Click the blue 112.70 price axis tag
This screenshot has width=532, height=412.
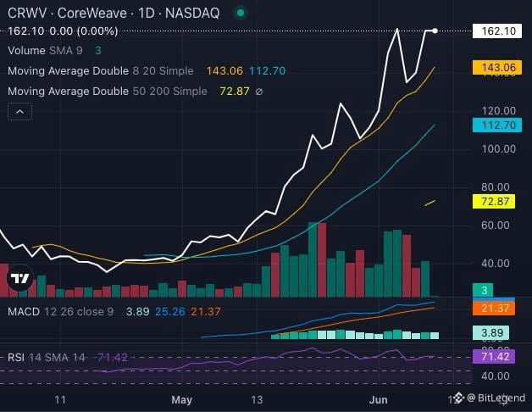[x=497, y=125]
